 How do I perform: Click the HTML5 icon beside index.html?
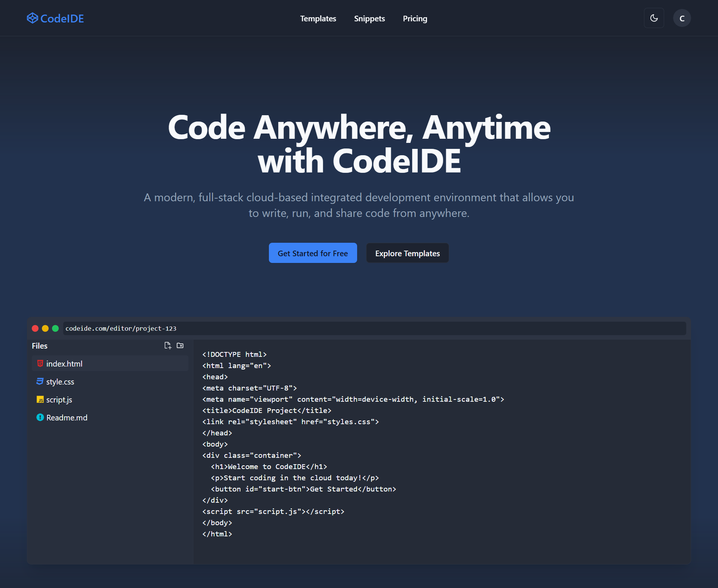pos(40,363)
